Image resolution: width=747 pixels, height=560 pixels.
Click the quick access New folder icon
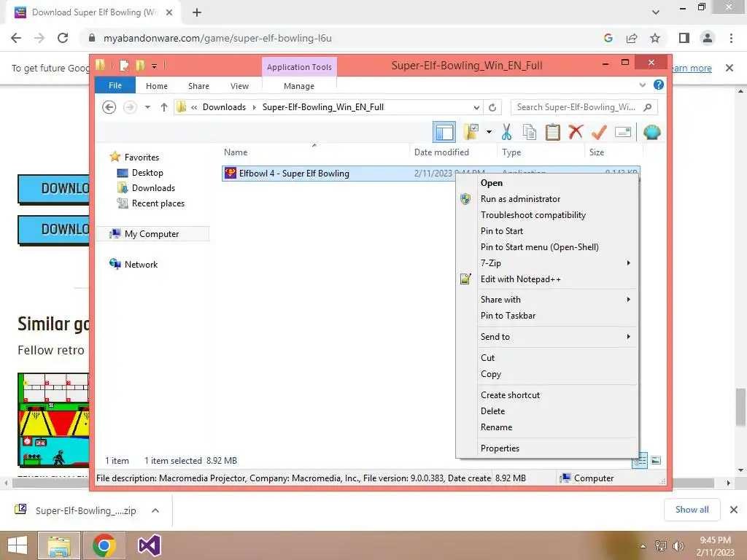(140, 65)
